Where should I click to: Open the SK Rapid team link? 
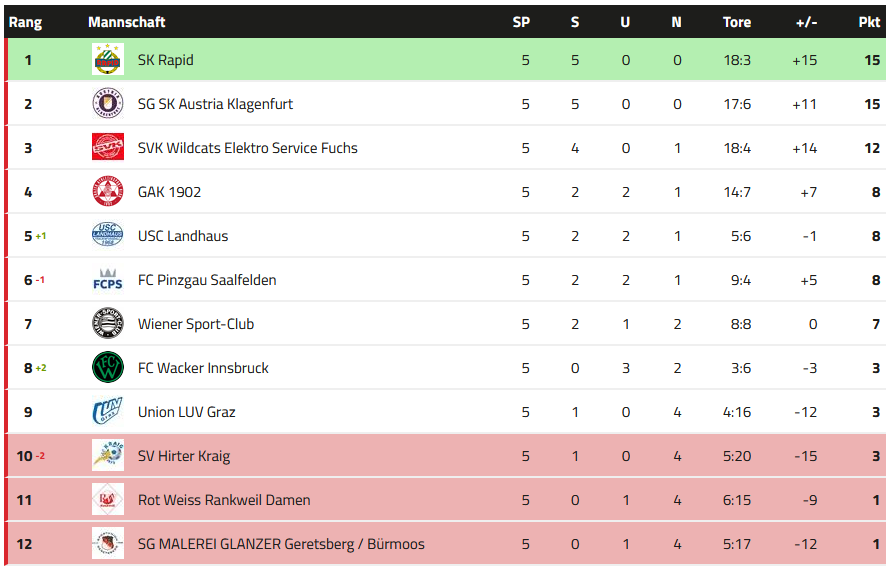pyautogui.click(x=166, y=60)
